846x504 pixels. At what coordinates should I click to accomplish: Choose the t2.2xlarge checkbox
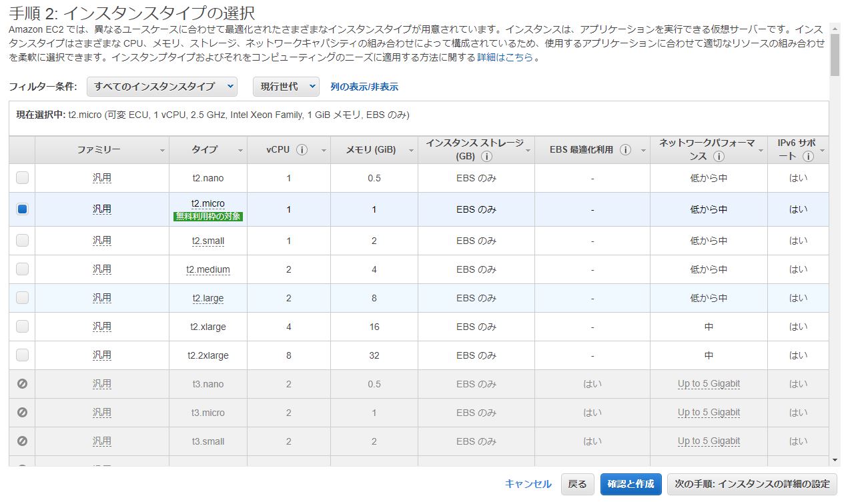22,355
